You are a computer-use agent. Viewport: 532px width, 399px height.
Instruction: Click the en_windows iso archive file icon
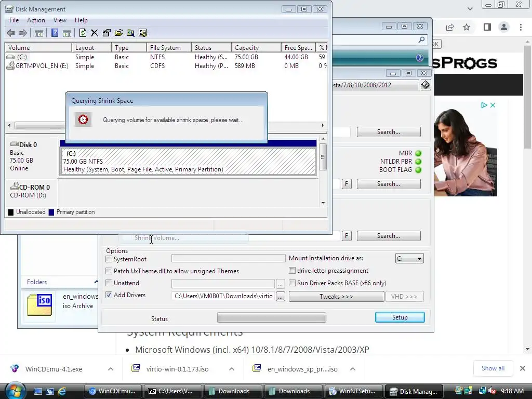[x=39, y=304]
